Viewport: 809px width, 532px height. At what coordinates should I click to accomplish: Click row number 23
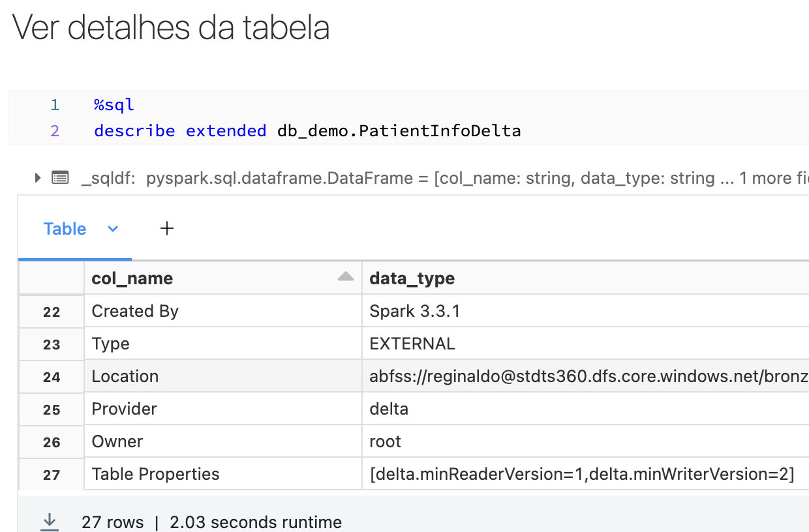click(x=52, y=344)
